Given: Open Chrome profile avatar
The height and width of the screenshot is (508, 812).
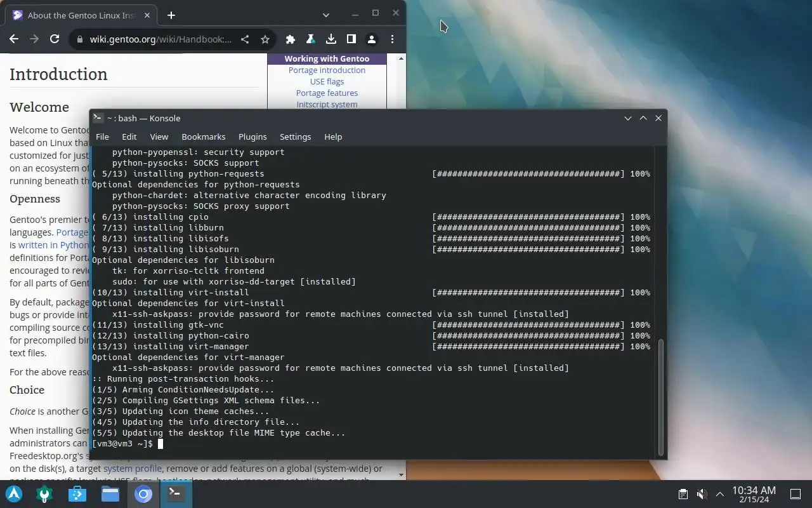Looking at the screenshot, I should click(372, 39).
